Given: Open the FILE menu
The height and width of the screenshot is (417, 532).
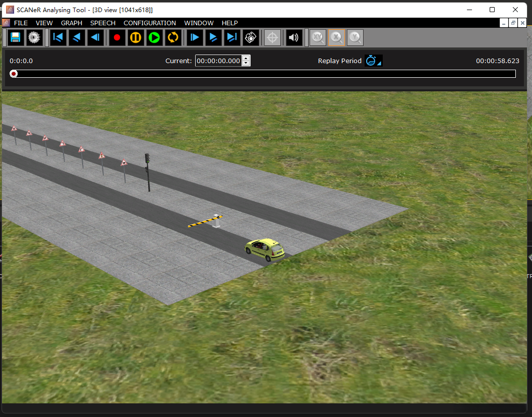Looking at the screenshot, I should tap(21, 23).
